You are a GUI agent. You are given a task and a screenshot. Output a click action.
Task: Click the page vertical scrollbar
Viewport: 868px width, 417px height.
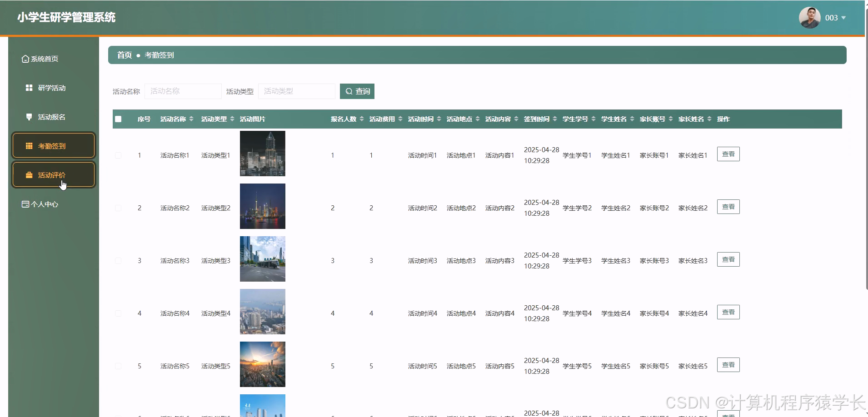[x=866, y=150]
